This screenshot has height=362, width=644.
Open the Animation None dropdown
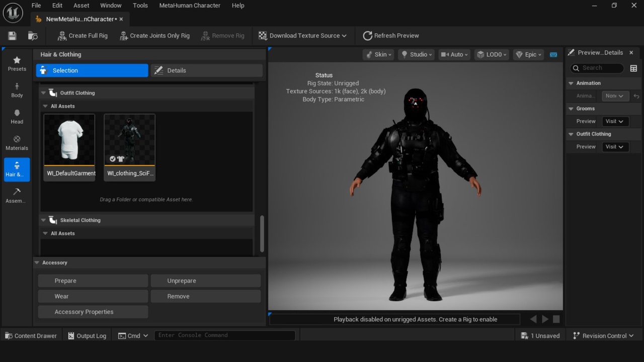coord(615,96)
